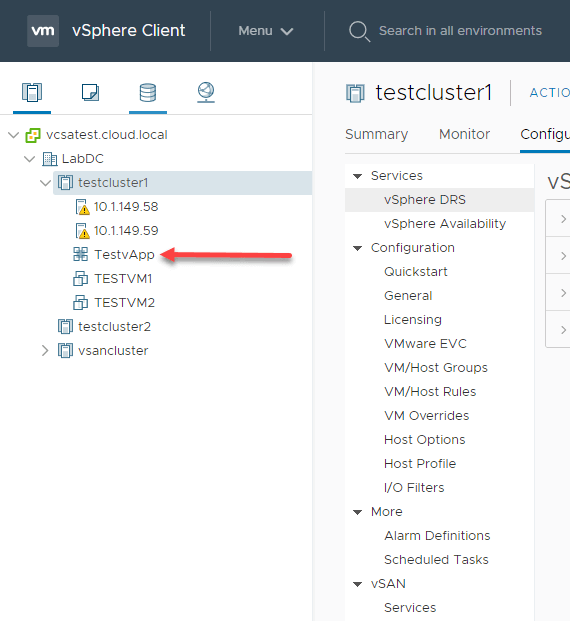Open General configuration page

point(408,296)
